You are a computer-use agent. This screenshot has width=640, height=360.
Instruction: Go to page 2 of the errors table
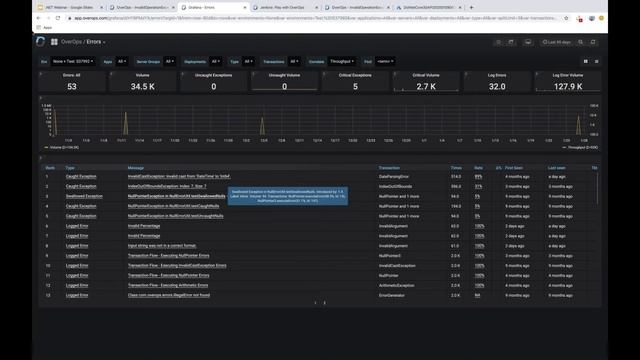coord(324,303)
